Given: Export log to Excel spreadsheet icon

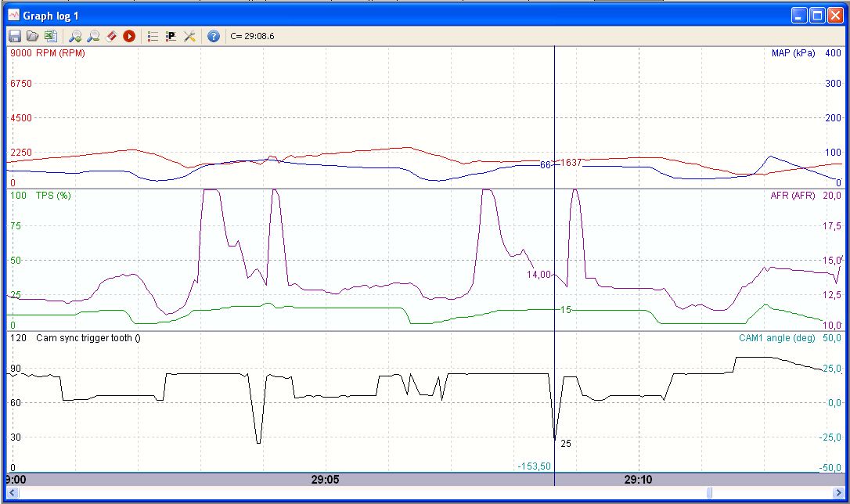Looking at the screenshot, I should 50,36.
